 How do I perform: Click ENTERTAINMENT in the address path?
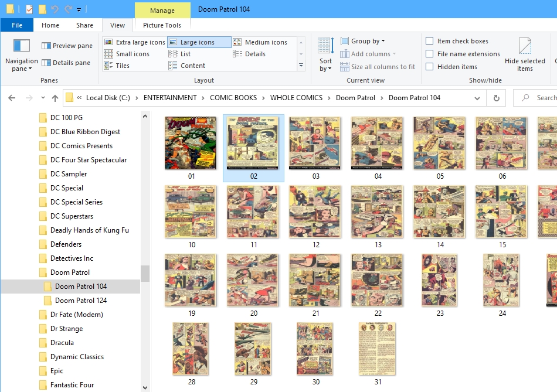(x=170, y=98)
